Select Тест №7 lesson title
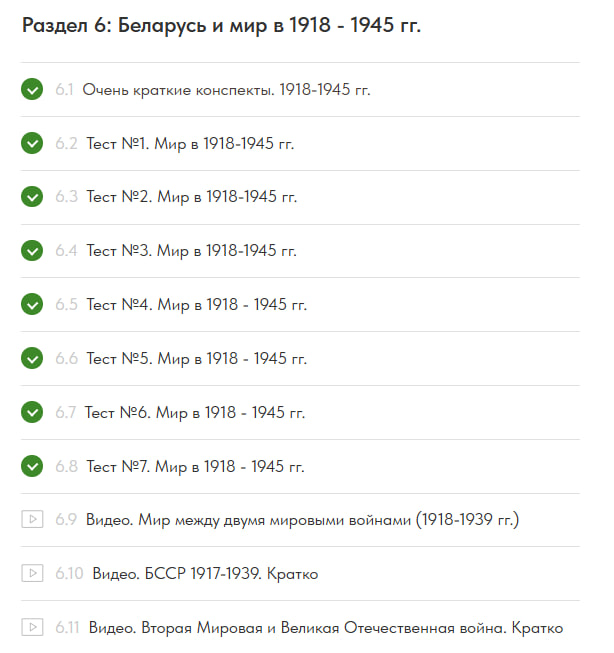Image resolution: width=614 pixels, height=653 pixels. pos(195,467)
